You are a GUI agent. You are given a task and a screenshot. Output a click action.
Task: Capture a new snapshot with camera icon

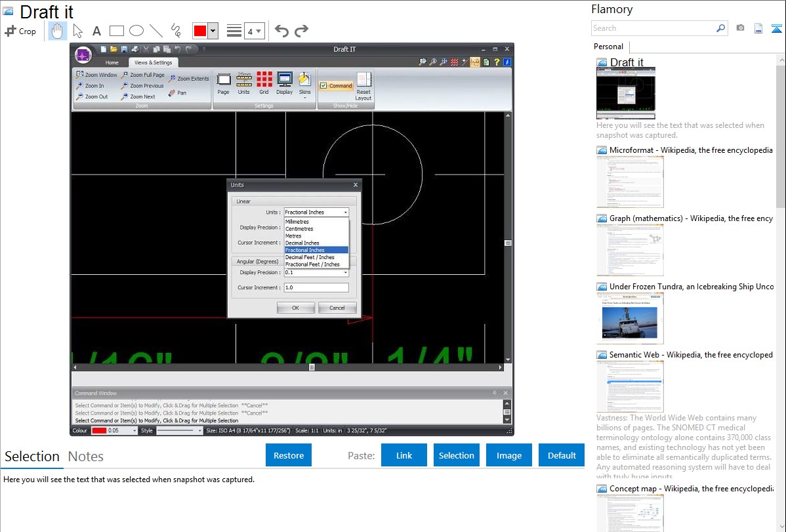coord(740,28)
